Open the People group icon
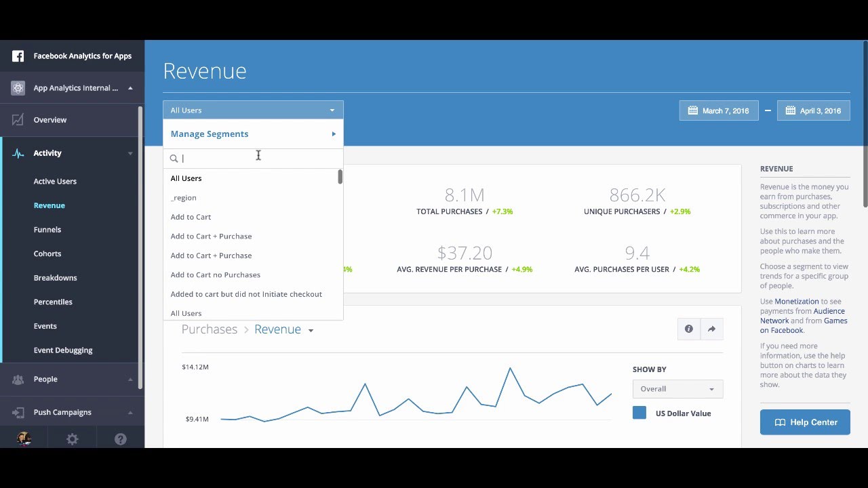The width and height of the screenshot is (868, 488). 18,380
